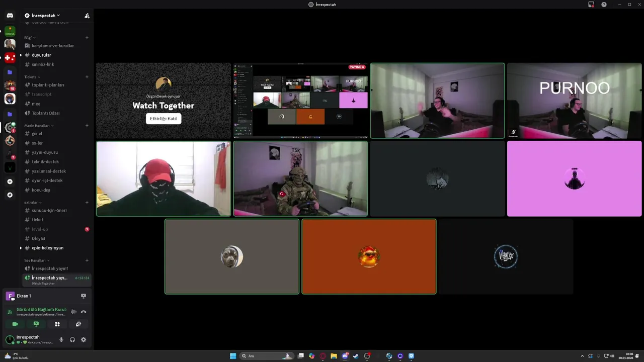The width and height of the screenshot is (644, 362).
Task: Open noise suppression waveform icon
Action: (x=73, y=312)
